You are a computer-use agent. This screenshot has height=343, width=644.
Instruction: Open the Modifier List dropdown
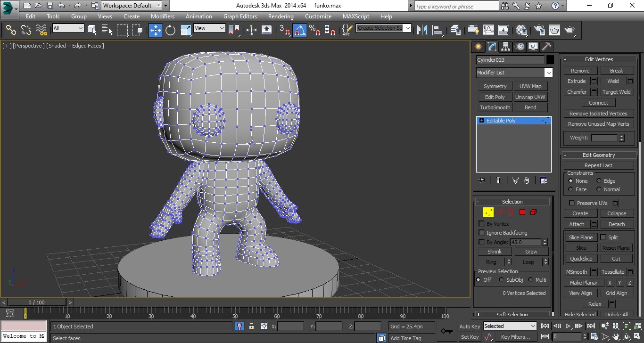click(x=548, y=72)
